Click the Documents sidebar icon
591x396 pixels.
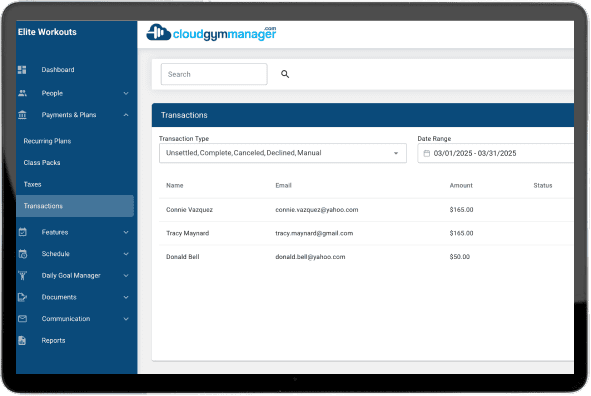click(22, 297)
